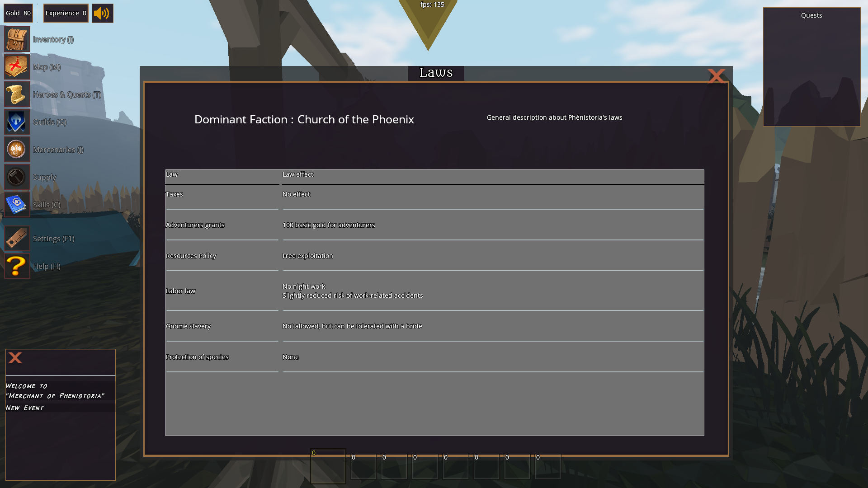Click 'Slightly reduced risk of work-related accidents'
The image size is (868, 488).
point(353,296)
